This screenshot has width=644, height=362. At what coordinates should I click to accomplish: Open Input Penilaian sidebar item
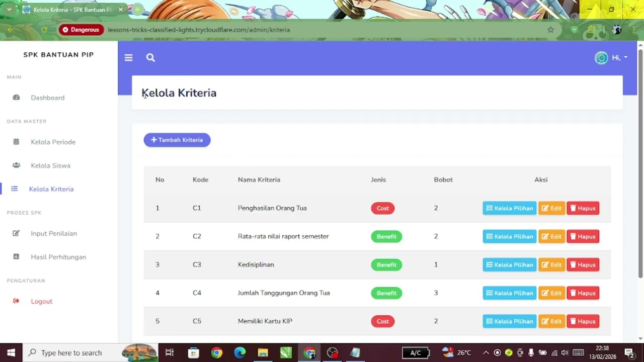click(x=54, y=233)
